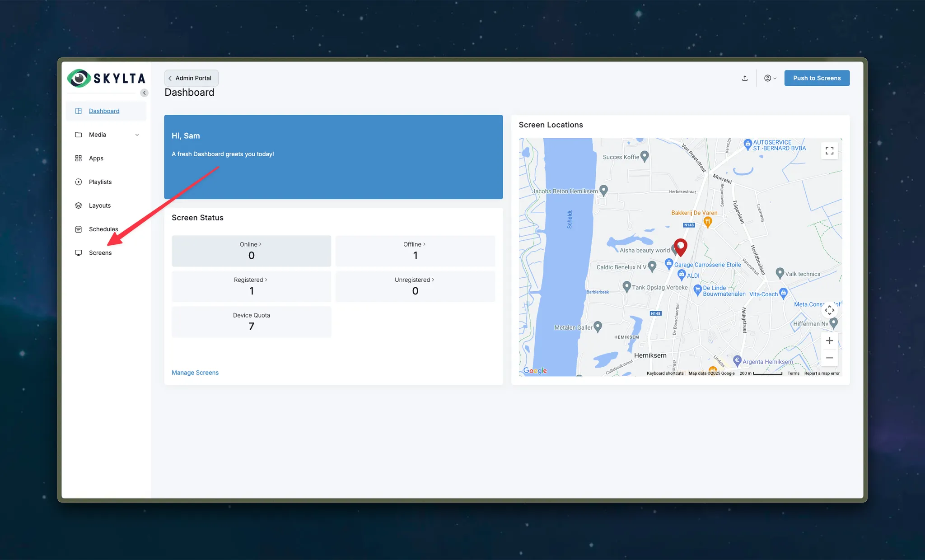This screenshot has height=560, width=925.
Task: Click the Hifferman Nv map marker
Action: (834, 322)
